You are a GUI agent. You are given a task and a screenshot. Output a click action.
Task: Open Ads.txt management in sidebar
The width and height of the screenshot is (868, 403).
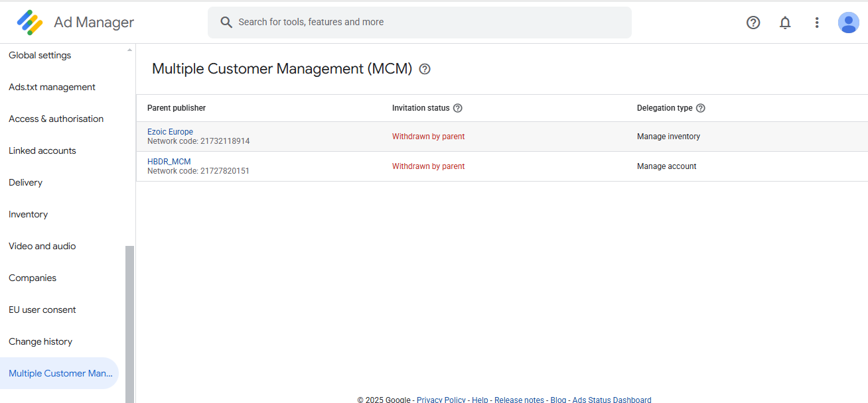coord(52,87)
